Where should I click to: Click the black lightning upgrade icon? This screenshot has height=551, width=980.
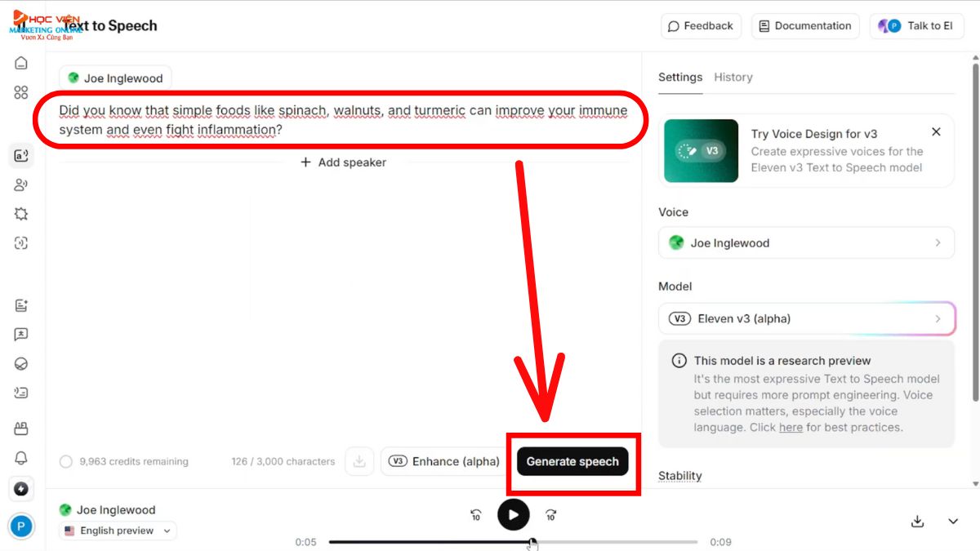[x=21, y=489]
